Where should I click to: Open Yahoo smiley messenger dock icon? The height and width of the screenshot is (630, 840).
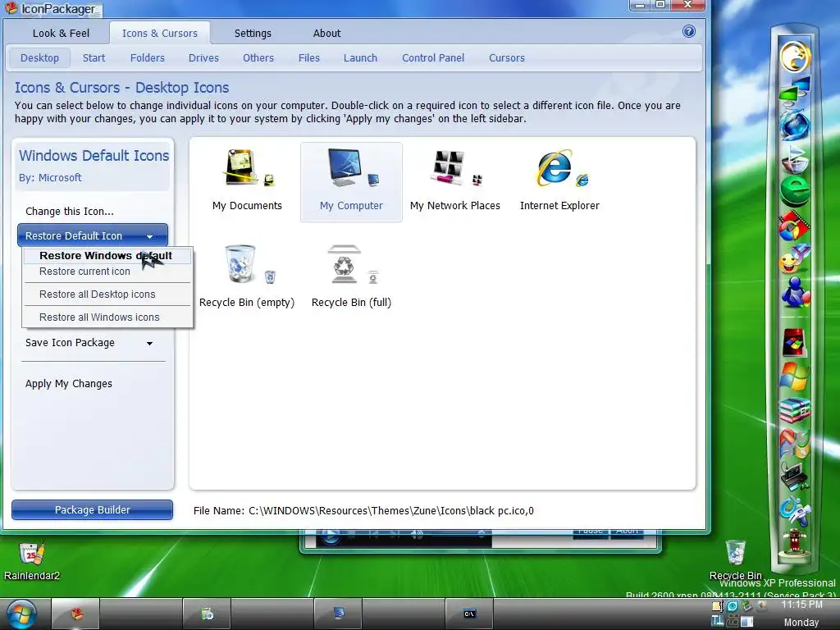794,259
